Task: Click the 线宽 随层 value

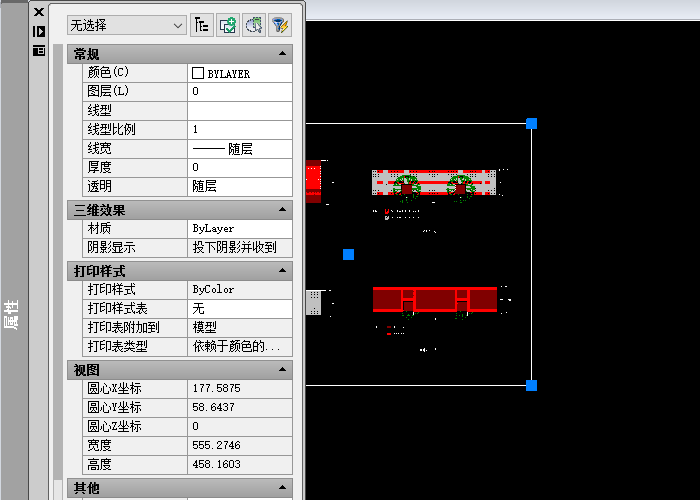Action: (240, 149)
